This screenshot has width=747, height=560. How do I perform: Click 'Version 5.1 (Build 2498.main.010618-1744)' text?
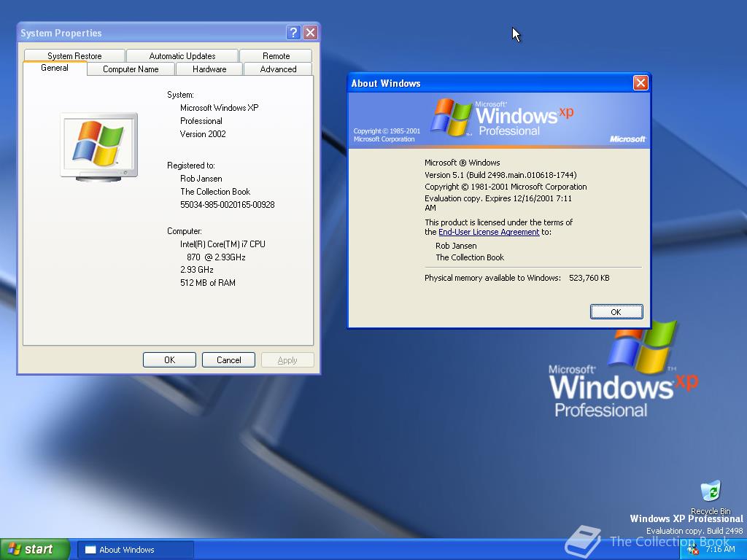pyautogui.click(x=500, y=175)
